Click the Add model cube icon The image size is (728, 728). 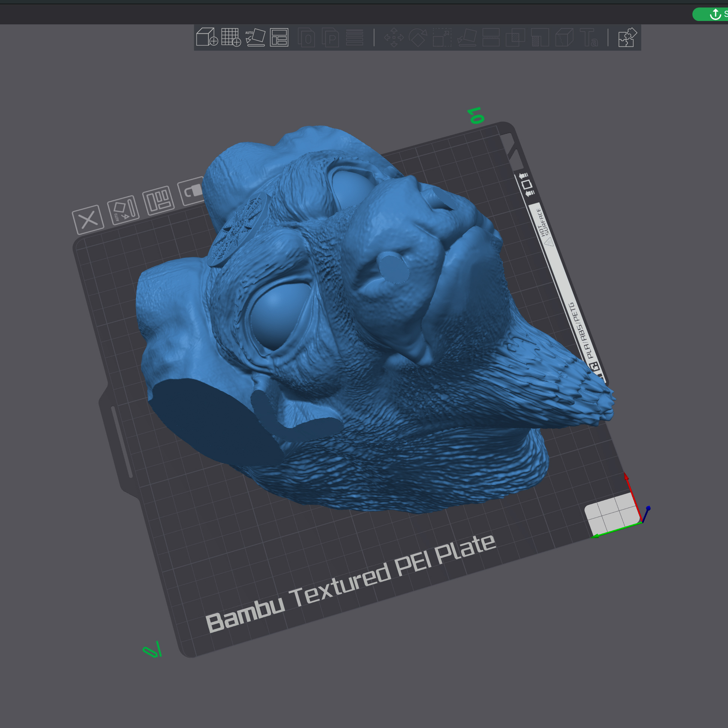207,37
